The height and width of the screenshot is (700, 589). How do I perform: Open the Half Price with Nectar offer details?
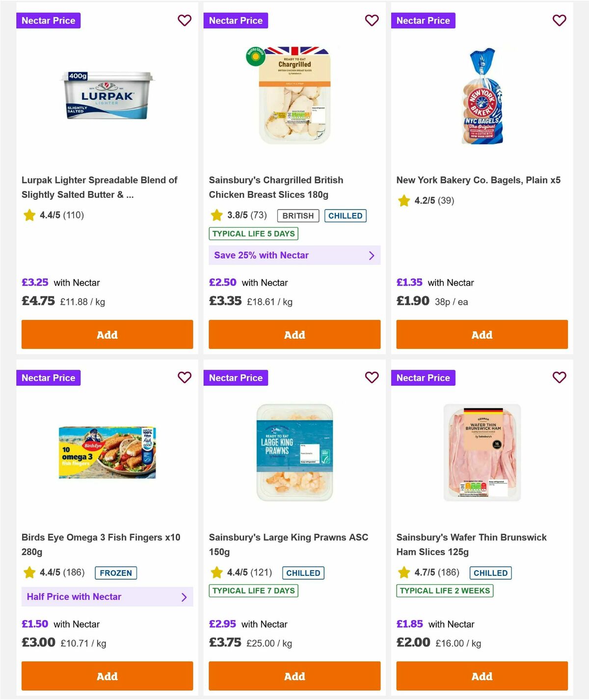pyautogui.click(x=107, y=597)
